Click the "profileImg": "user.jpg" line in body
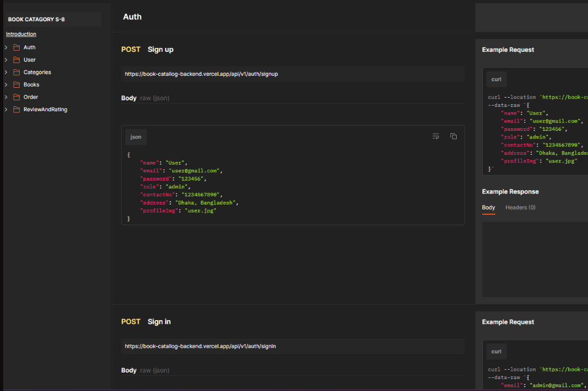Image resolution: width=588 pixels, height=391 pixels. (x=178, y=210)
